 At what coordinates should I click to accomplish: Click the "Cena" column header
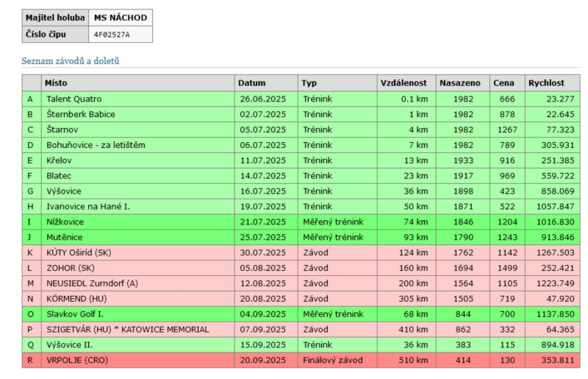tap(504, 83)
